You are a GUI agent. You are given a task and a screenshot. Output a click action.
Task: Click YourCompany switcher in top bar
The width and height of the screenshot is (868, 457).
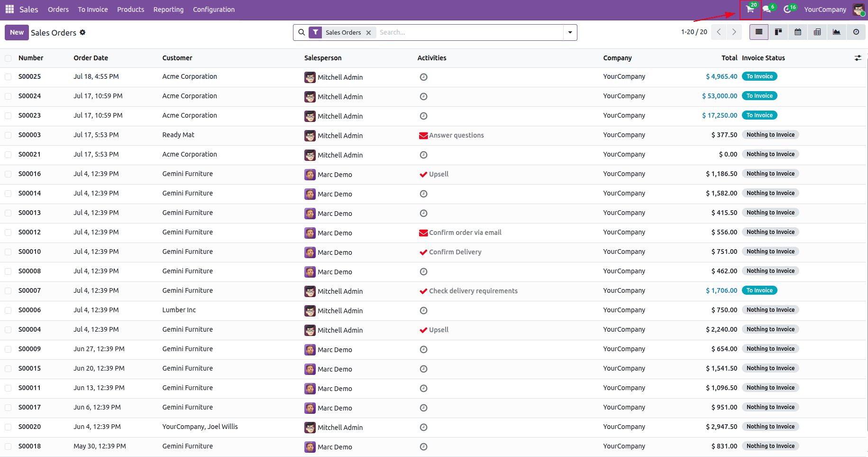(x=825, y=9)
